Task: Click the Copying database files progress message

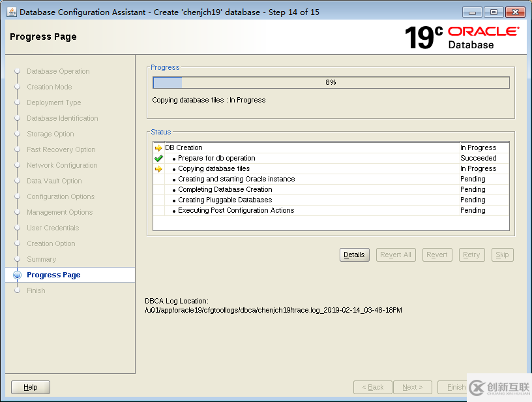Action: coord(209,100)
